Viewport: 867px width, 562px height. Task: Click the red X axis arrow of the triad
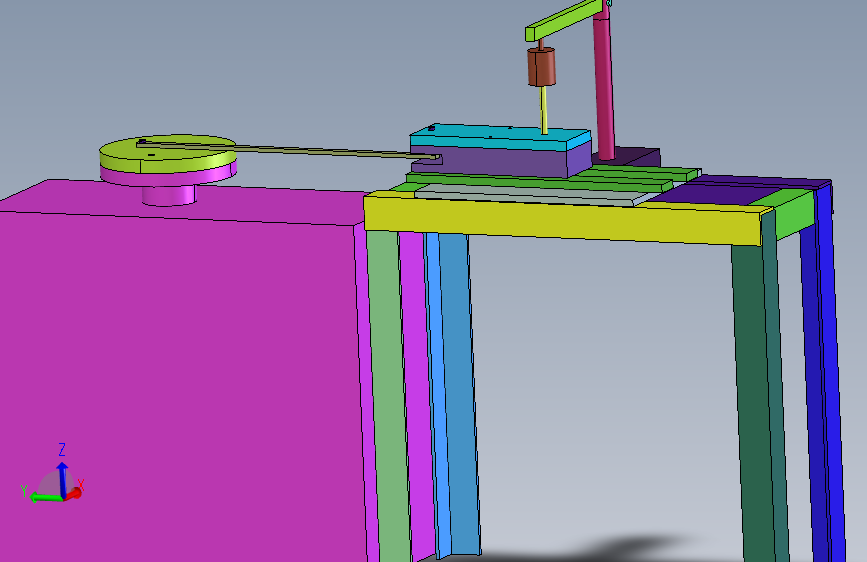click(74, 493)
